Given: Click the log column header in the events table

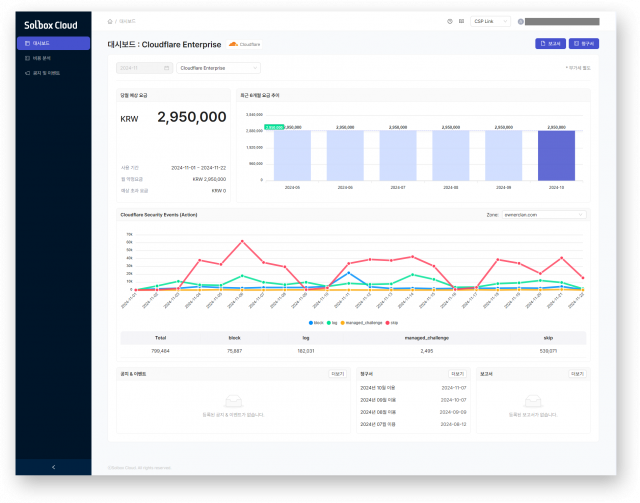Looking at the screenshot, I should 306,338.
